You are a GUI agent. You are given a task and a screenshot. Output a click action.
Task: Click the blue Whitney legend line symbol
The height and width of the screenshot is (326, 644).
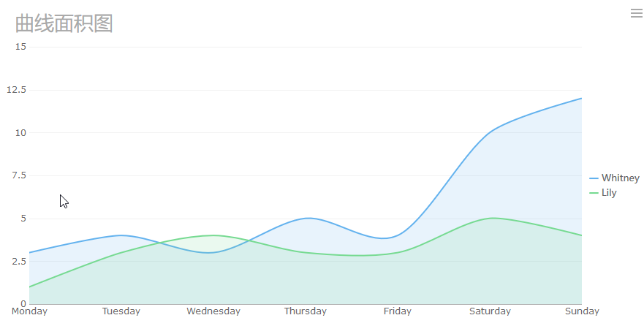[x=594, y=178]
